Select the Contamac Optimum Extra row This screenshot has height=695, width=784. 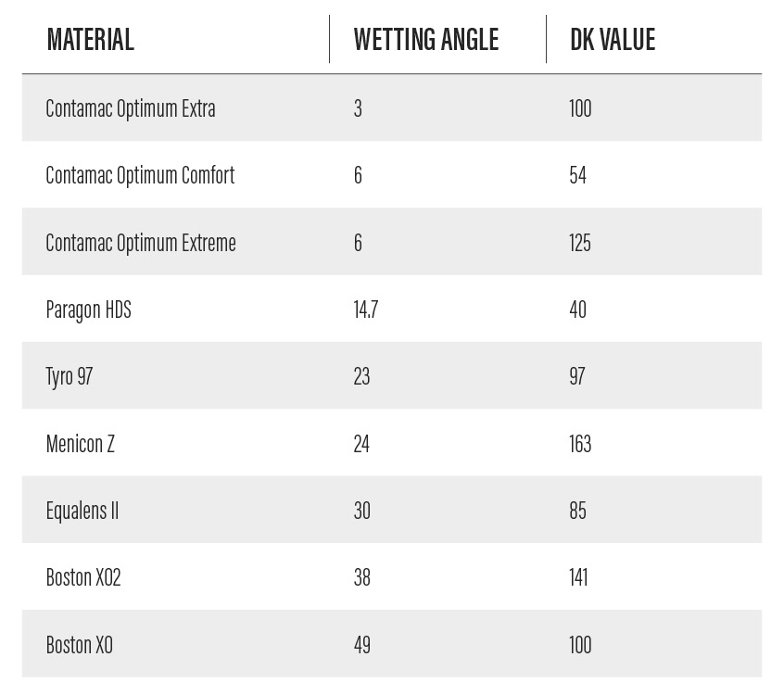[x=131, y=108]
